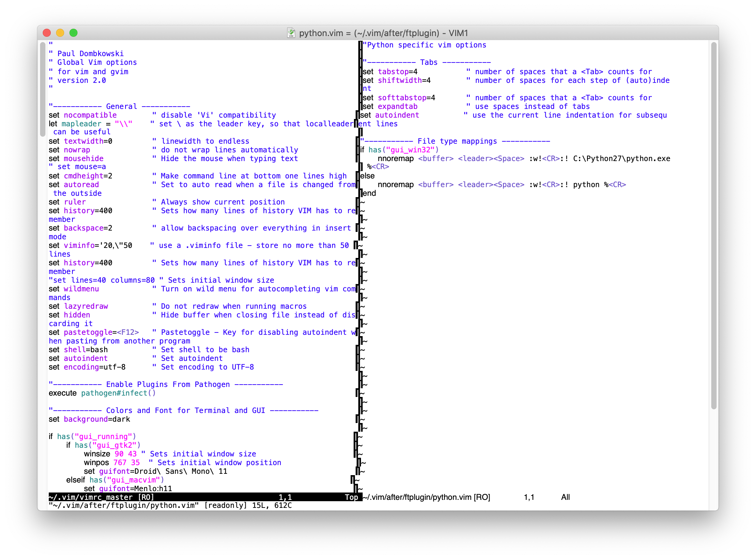This screenshot has width=756, height=560.
Task: Click 'guifont=Droid\ Sans\ Mono\ 11' setting
Action: pos(163,471)
